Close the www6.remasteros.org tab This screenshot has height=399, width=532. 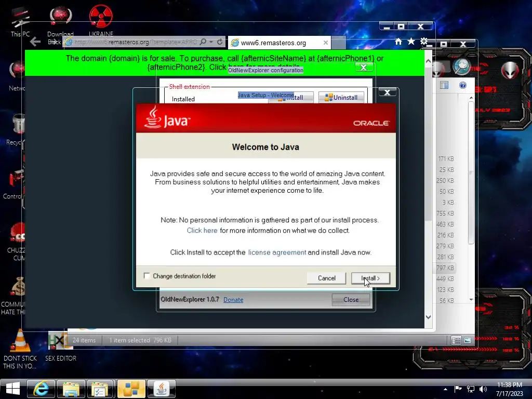[x=325, y=43]
